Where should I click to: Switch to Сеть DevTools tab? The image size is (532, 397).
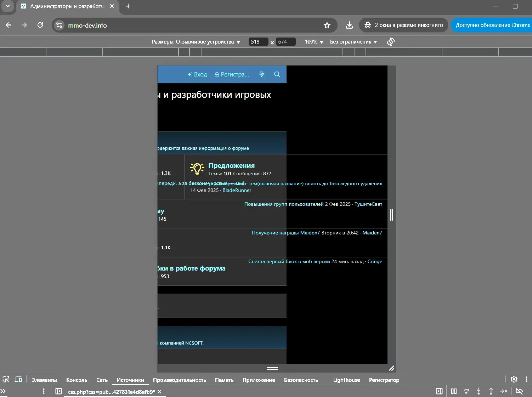(102, 380)
